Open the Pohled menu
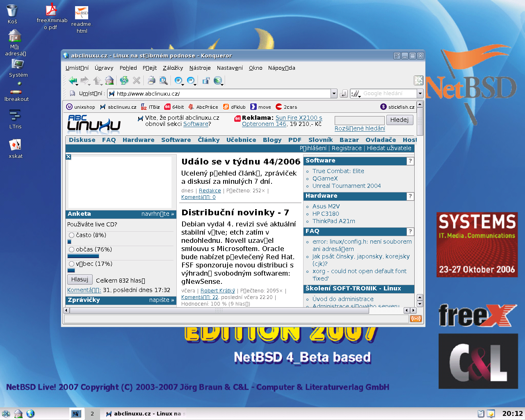The height and width of the screenshot is (420, 525). (128, 68)
